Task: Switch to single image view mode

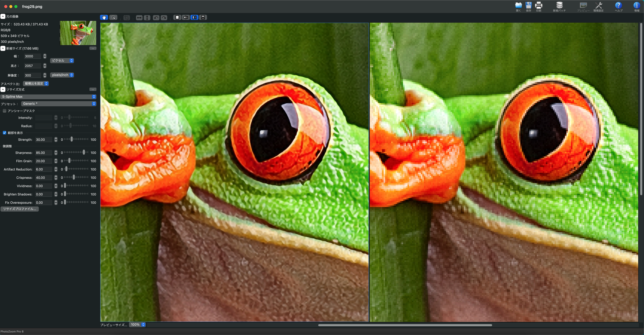Action: click(x=177, y=18)
